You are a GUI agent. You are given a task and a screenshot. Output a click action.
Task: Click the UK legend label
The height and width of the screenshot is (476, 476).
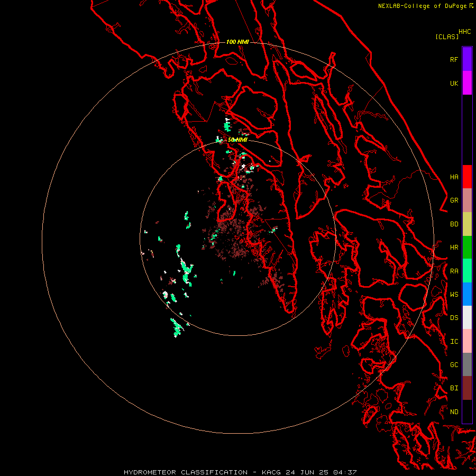pyautogui.click(x=454, y=83)
